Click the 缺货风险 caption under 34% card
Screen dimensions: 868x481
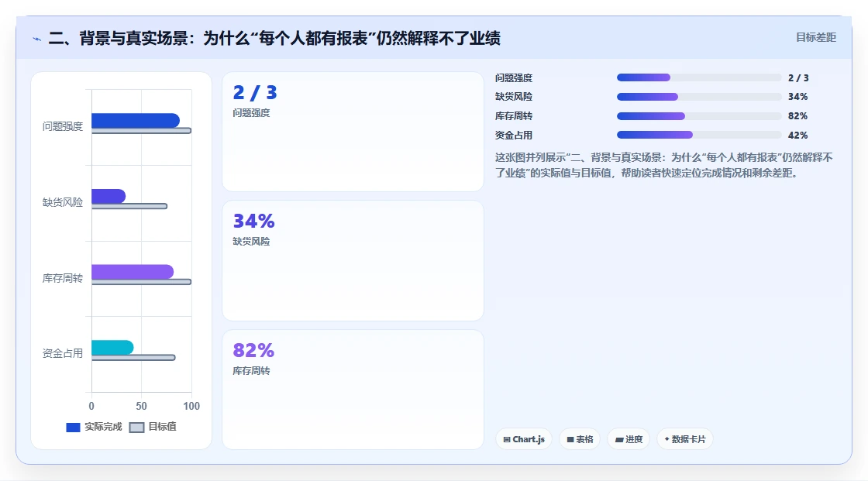tap(251, 242)
